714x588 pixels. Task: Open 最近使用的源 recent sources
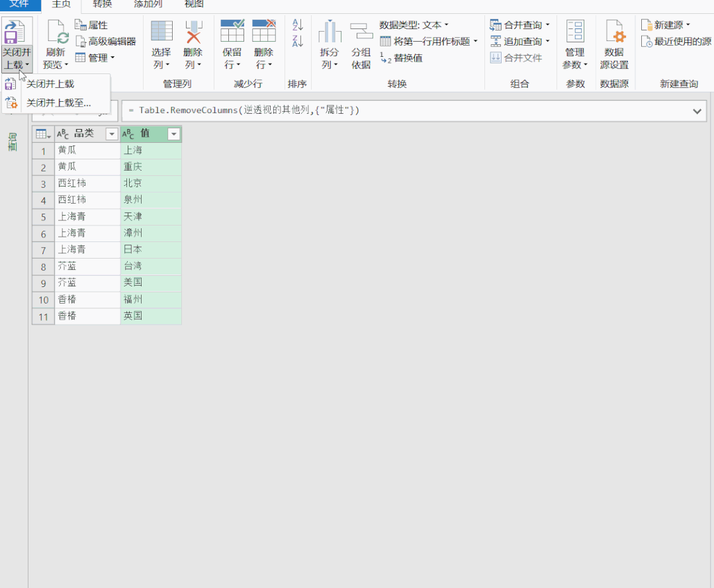pos(676,42)
